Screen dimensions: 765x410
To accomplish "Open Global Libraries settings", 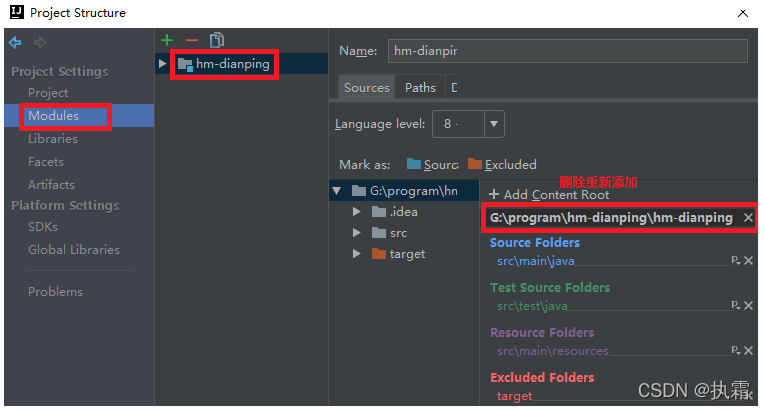I will (74, 249).
